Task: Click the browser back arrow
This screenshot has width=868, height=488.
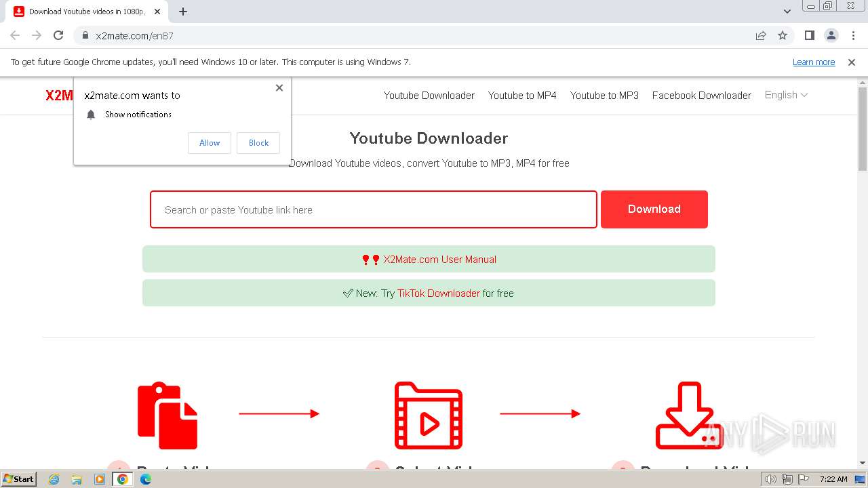Action: pos(15,35)
